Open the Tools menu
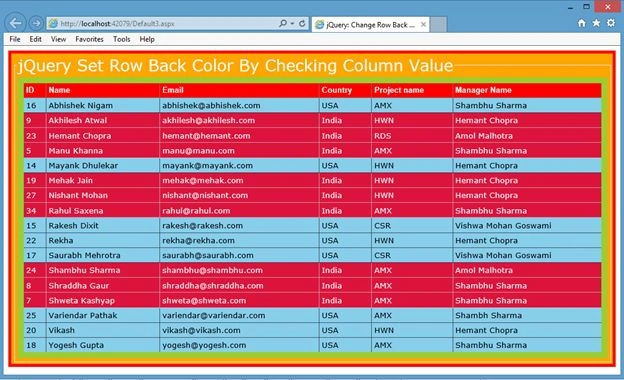 click(x=121, y=39)
